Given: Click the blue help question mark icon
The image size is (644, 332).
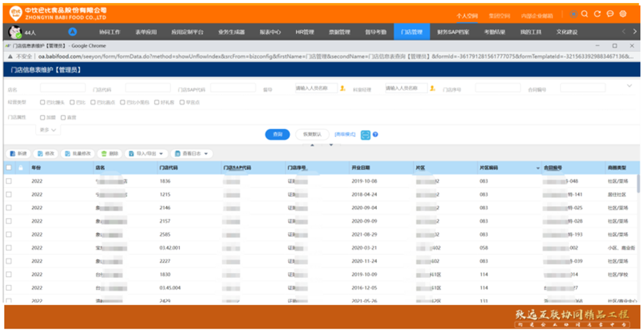Looking at the screenshot, I should (376, 135).
